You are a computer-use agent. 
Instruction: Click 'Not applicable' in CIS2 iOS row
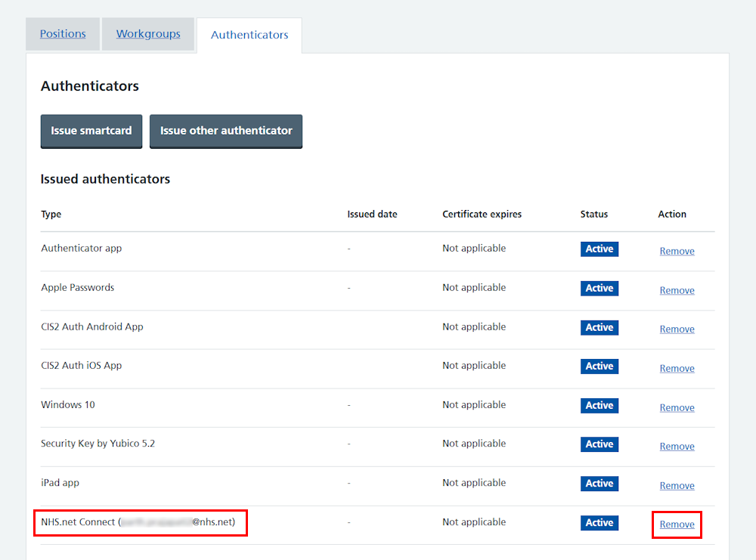[474, 365]
